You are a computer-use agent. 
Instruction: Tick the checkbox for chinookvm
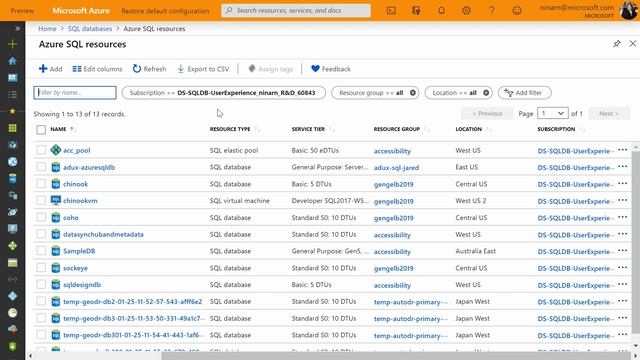pos(41,200)
